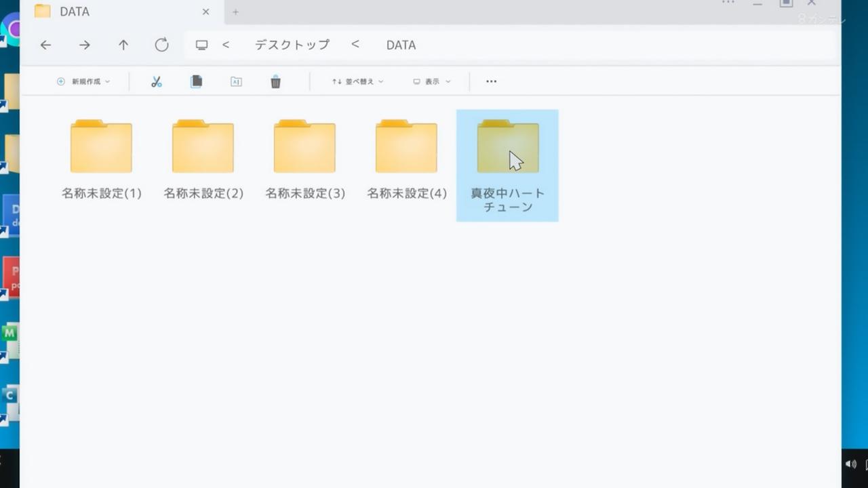
Task: Click the cut scissors icon
Action: click(156, 81)
